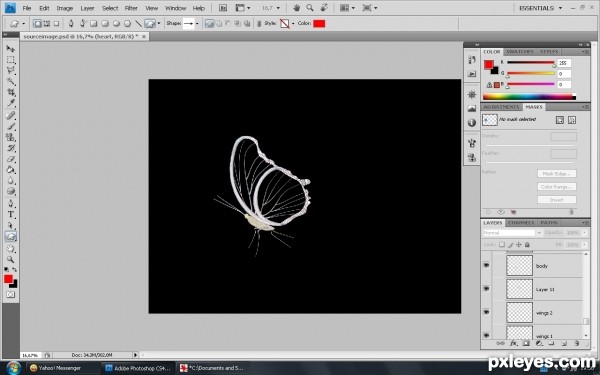Click the color spectrum ramp in Color panel
Image resolution: width=600 pixels, height=375 pixels.
click(x=529, y=97)
